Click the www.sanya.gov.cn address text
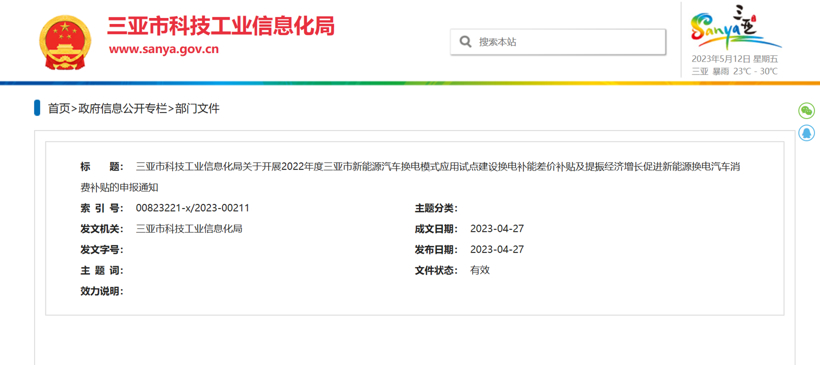The image size is (820, 365). (x=164, y=50)
